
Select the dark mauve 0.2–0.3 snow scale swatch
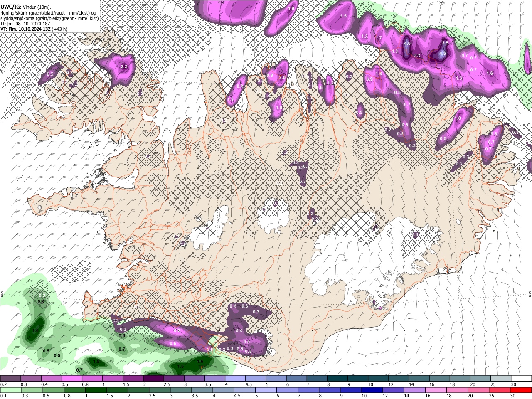click(x=10, y=379)
